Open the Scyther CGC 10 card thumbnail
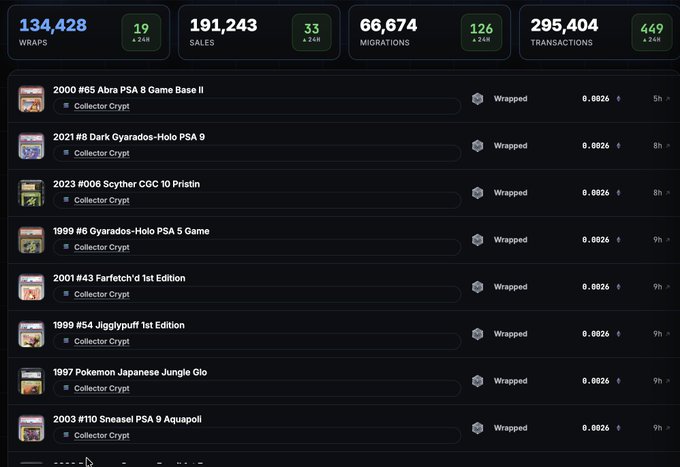Image resolution: width=680 pixels, height=467 pixels. 31,193
